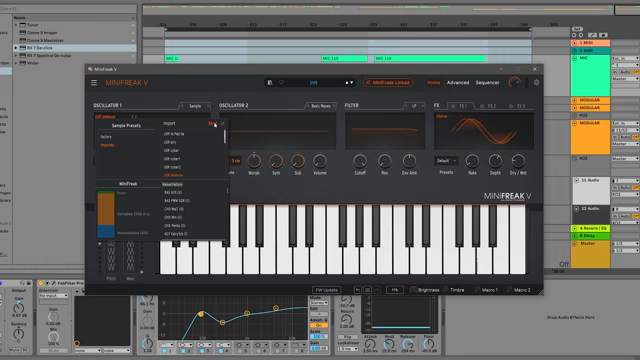
Task: Select the Factory sample preset category
Action: [x=106, y=137]
